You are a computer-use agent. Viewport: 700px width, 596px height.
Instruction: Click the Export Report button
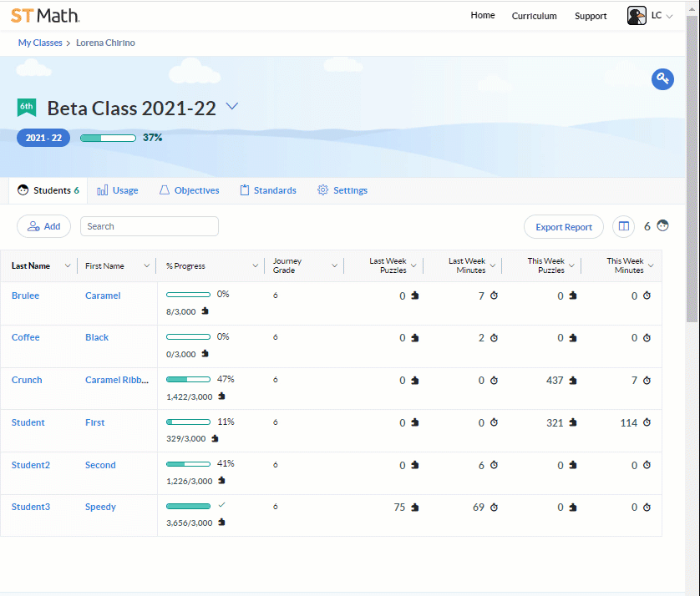click(564, 226)
